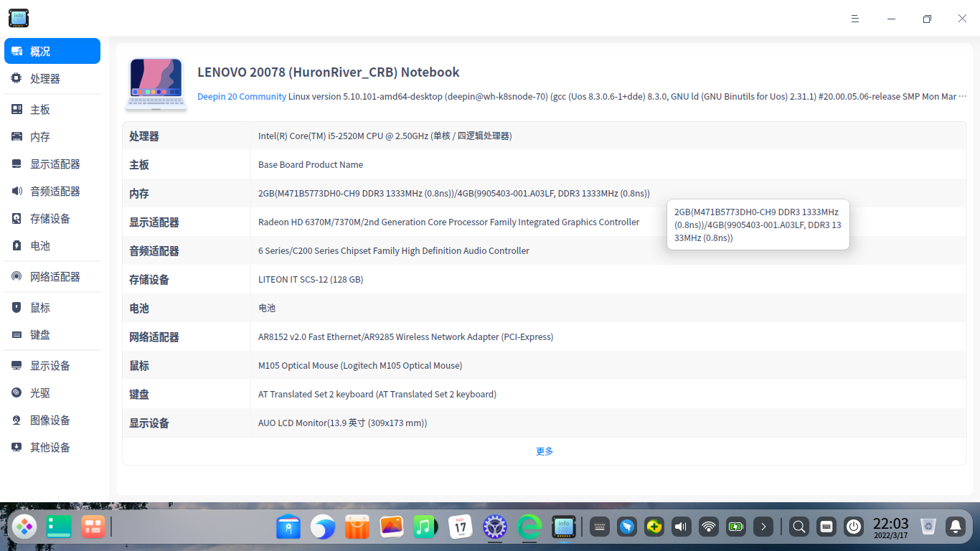Open the Calendar app in the dock

point(461,527)
